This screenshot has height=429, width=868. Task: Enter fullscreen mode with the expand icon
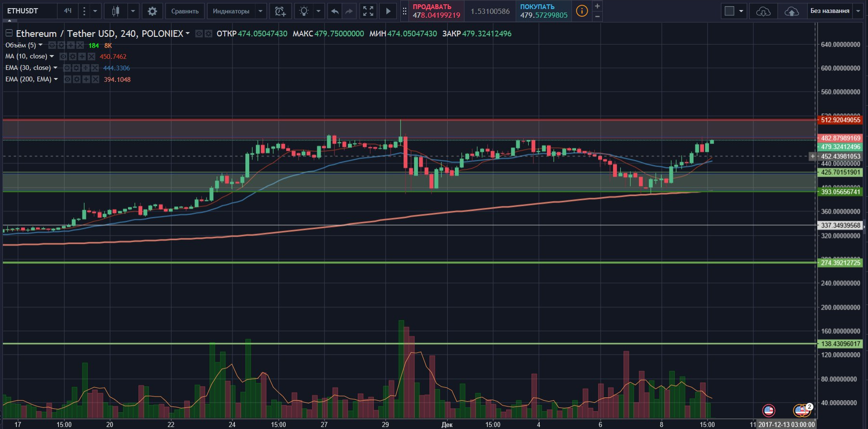(x=368, y=11)
